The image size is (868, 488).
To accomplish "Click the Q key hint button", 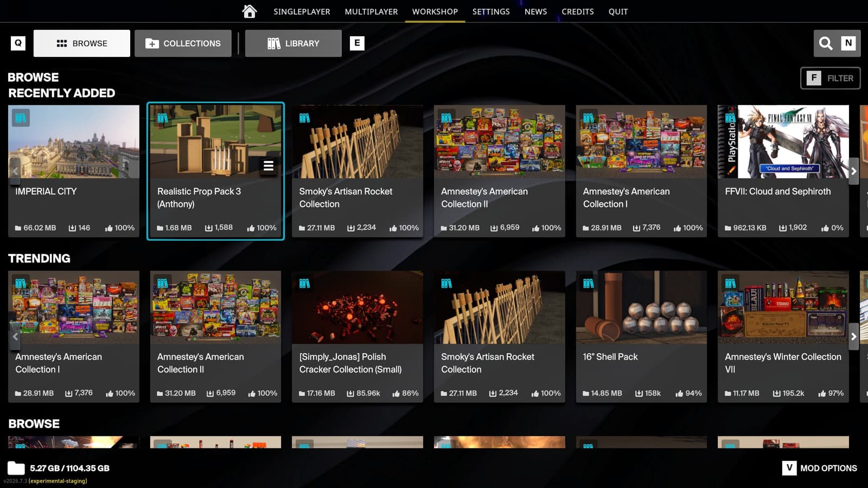I will coord(18,43).
